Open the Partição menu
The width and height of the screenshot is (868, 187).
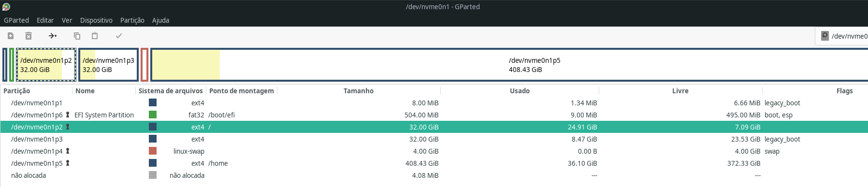click(132, 20)
